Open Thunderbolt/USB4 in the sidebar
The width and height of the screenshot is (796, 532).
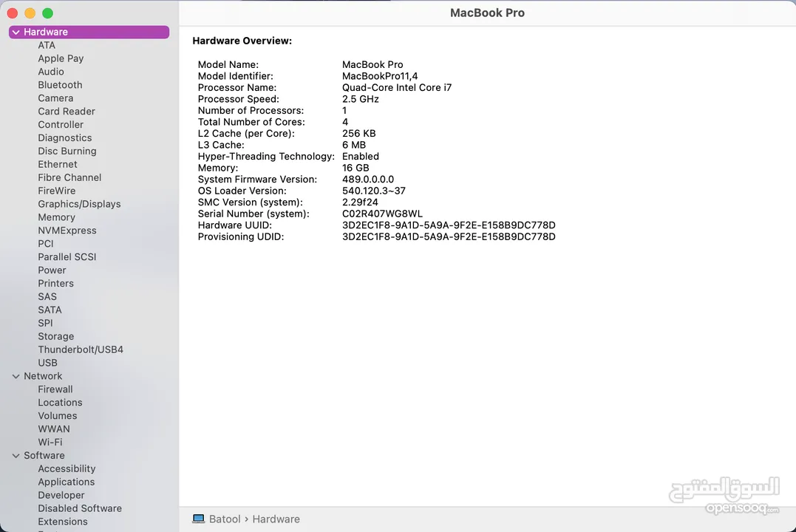coord(81,349)
